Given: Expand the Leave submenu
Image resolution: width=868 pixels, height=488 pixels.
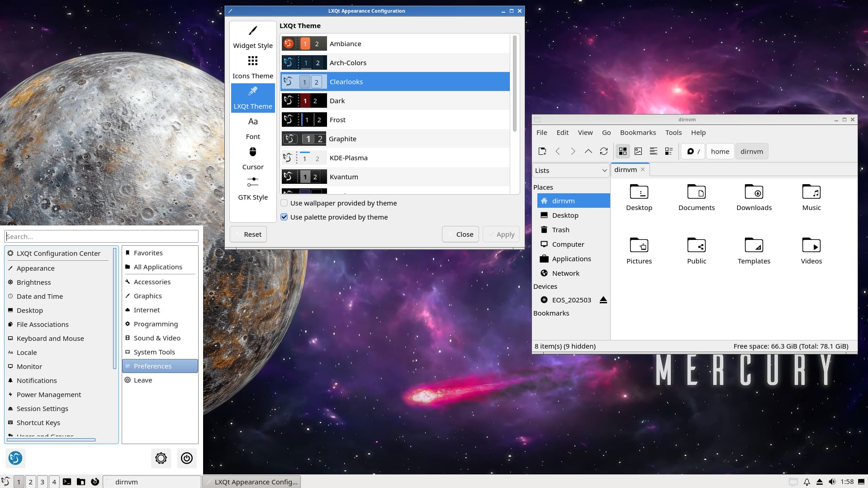Looking at the screenshot, I should [160, 380].
